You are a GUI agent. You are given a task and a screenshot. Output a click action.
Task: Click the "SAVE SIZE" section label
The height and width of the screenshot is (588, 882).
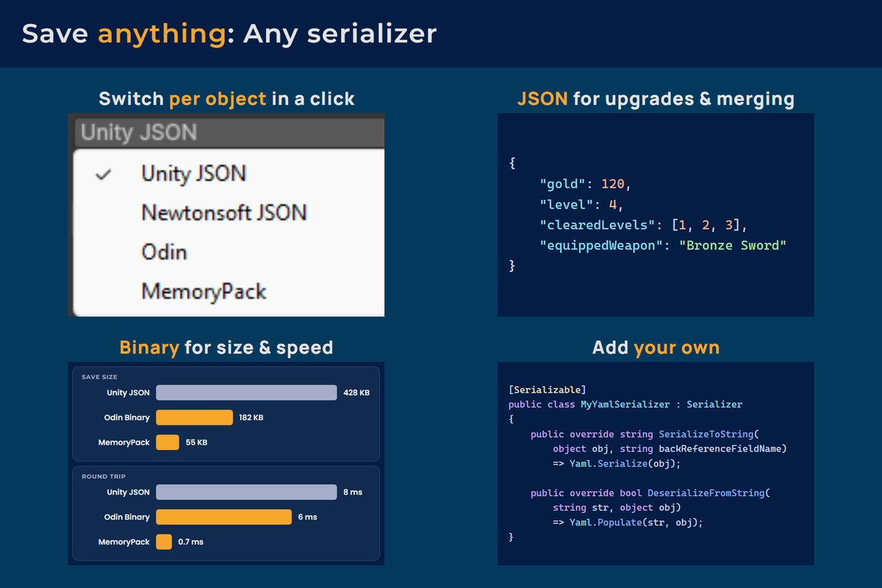point(100,377)
